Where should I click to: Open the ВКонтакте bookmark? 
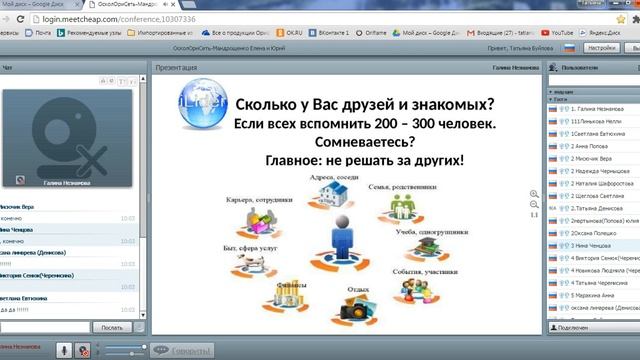tap(329, 33)
